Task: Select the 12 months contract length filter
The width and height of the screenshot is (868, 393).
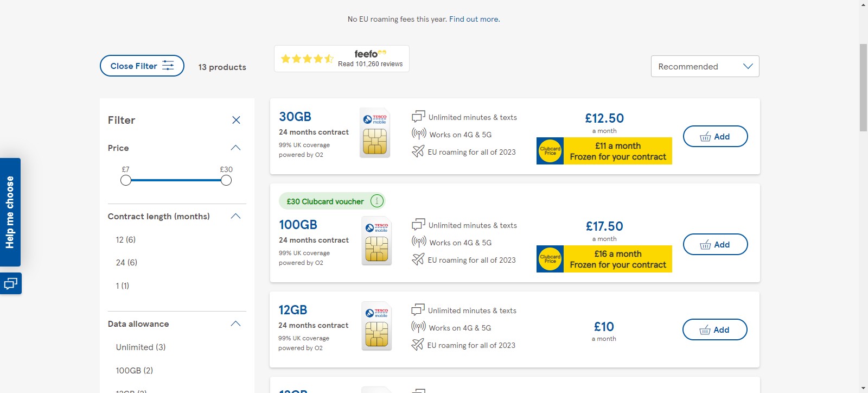Action: [126, 239]
